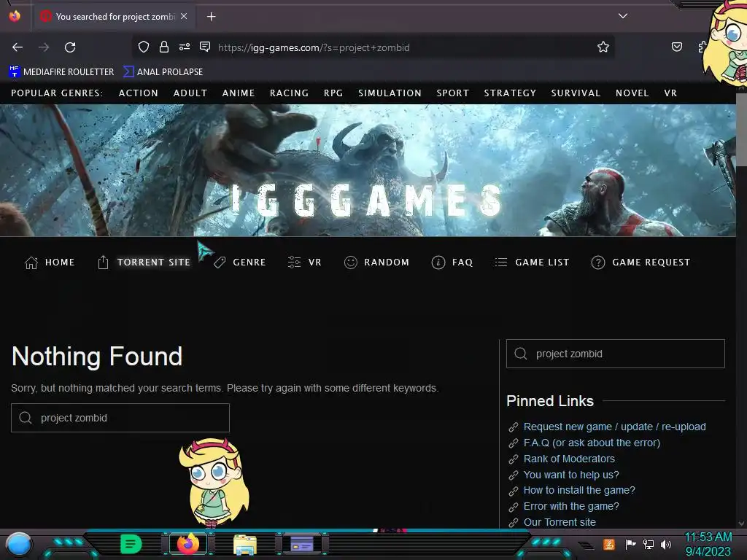Open 'Rank of Moderators' link

569,459
